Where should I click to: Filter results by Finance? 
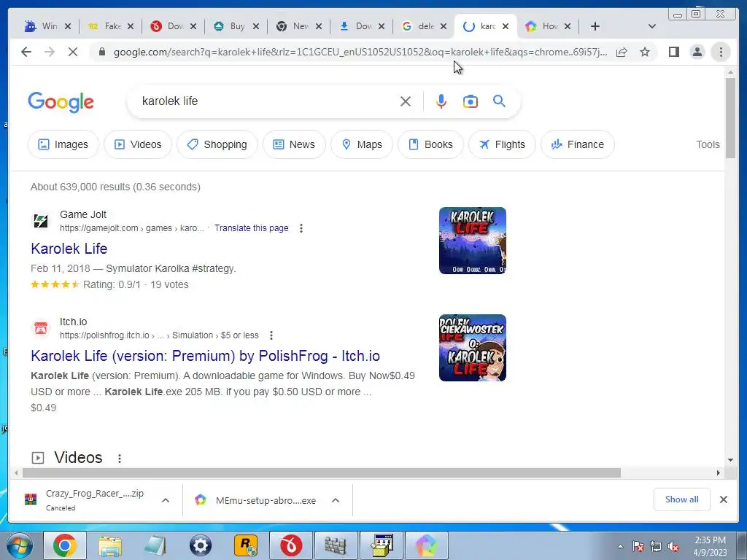578,144
